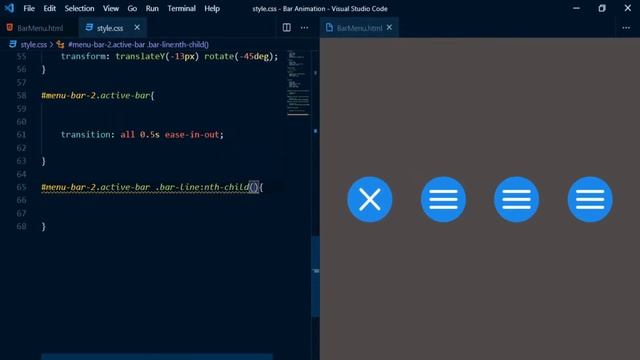The height and width of the screenshot is (360, 640).
Task: Click the split editor icon
Action: (x=287, y=27)
